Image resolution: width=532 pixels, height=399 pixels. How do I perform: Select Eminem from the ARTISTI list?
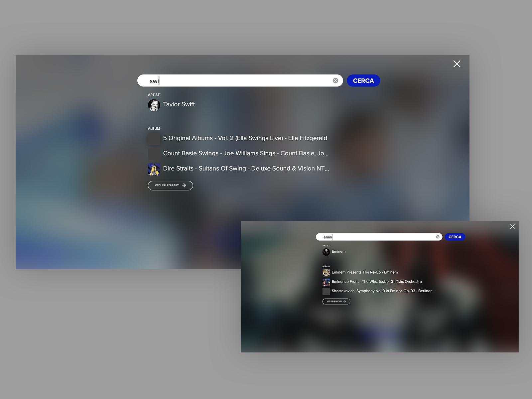tap(338, 252)
